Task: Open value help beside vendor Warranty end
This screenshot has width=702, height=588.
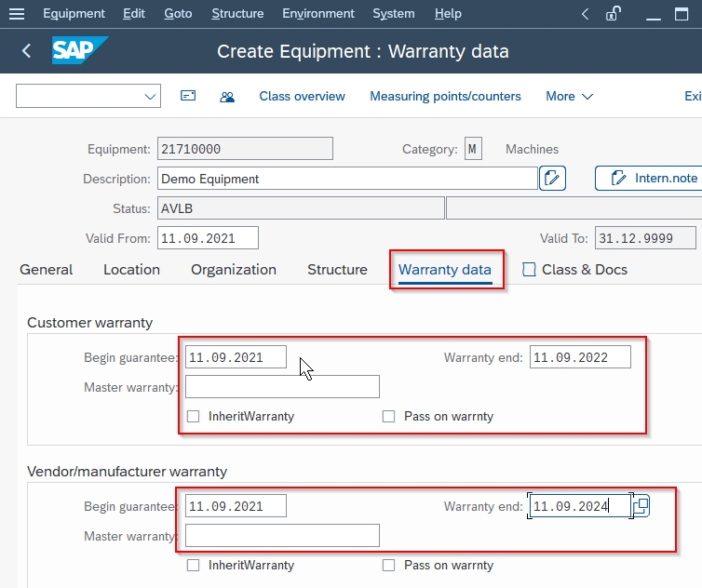Action: (x=641, y=506)
